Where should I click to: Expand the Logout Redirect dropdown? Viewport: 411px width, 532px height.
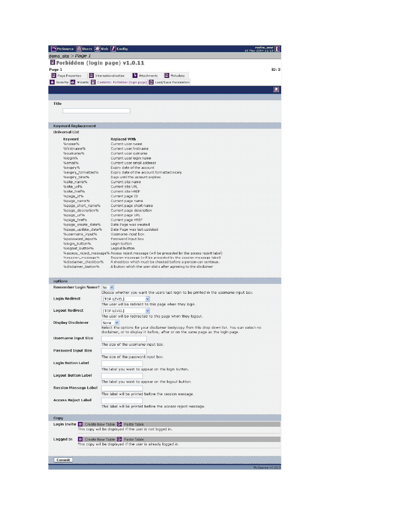tap(126, 311)
